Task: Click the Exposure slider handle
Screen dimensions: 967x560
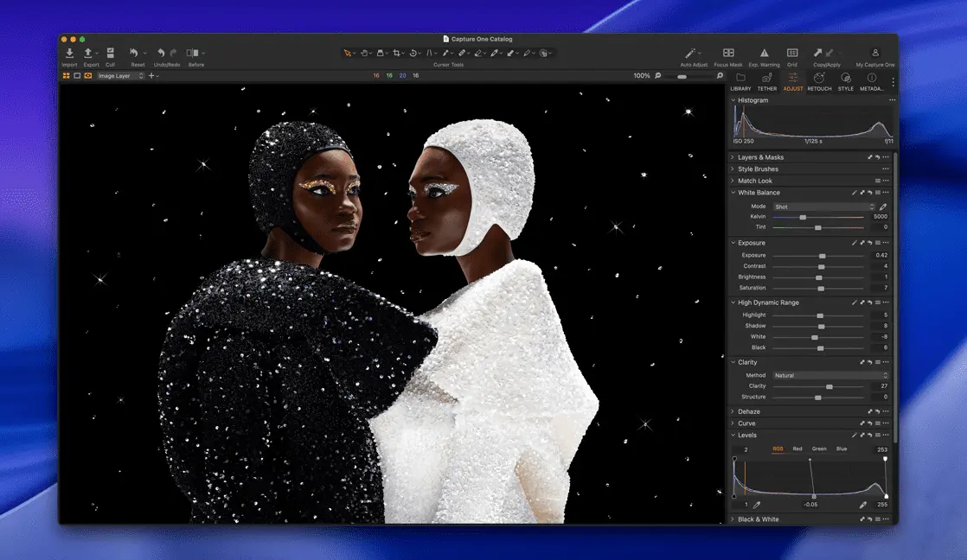Action: pyautogui.click(x=823, y=256)
